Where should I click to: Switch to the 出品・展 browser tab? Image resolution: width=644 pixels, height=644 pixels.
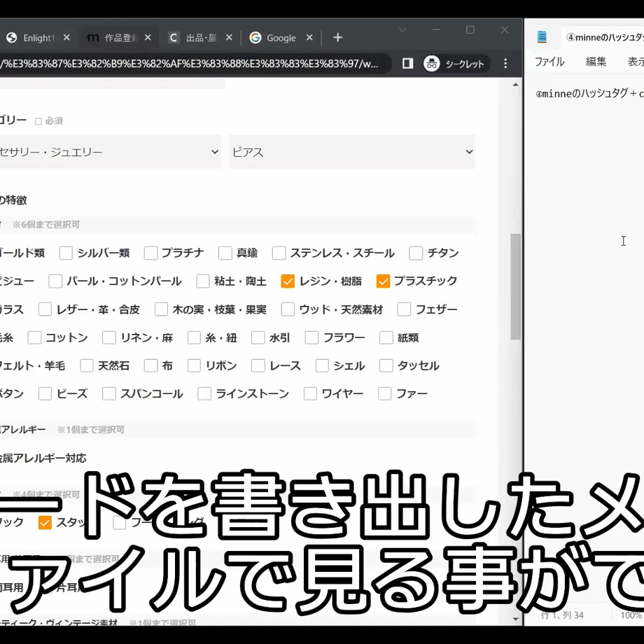coord(201,38)
